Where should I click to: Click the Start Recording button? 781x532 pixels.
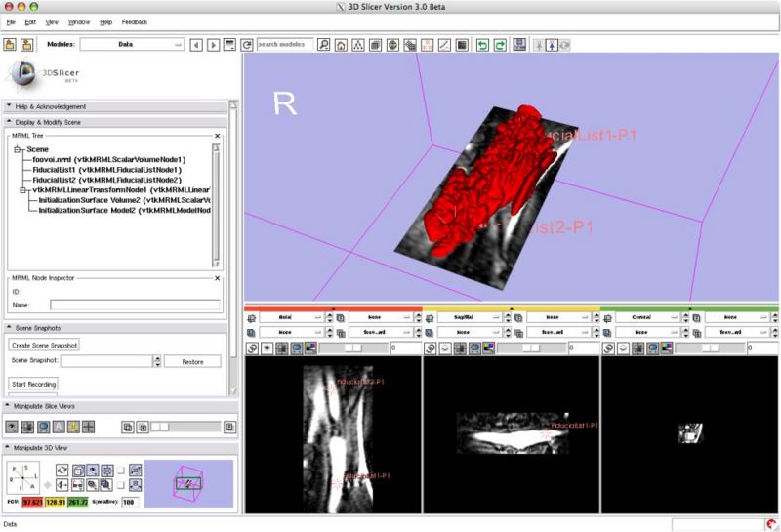coord(33,384)
